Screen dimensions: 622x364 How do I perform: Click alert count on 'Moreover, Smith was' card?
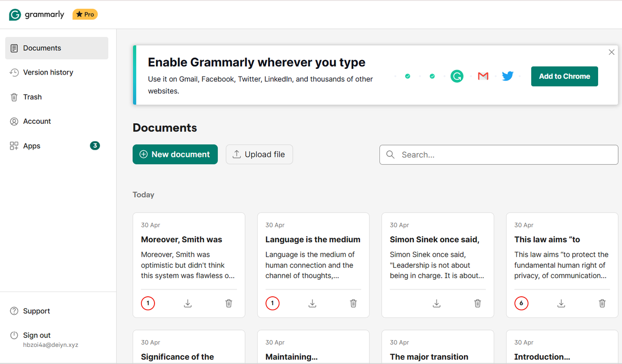tap(148, 303)
